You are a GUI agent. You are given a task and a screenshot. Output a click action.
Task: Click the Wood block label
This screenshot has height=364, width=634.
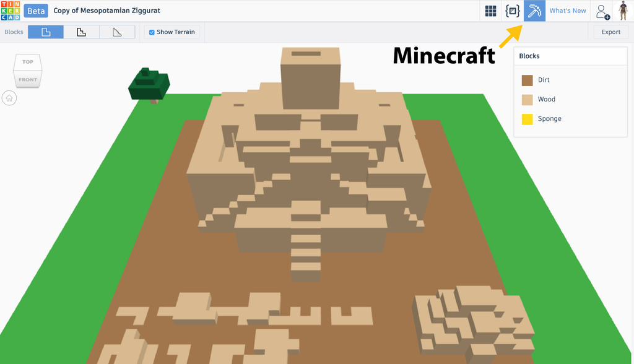pos(546,100)
